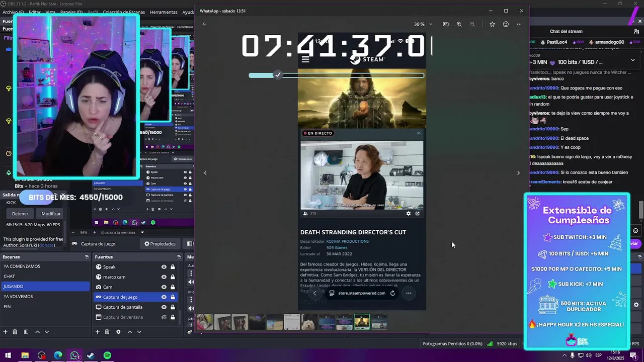Open scene filters icon in Escenas toolbar

click(x=26, y=332)
